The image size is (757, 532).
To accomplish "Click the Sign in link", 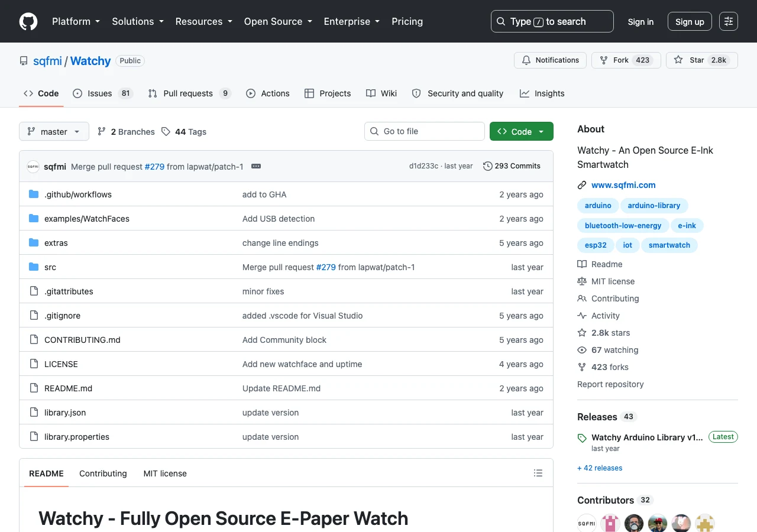I will [640, 21].
